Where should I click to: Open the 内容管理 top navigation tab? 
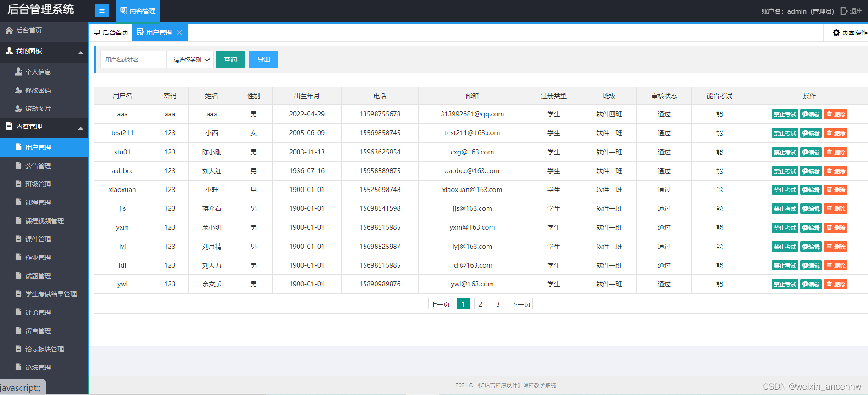(x=138, y=11)
